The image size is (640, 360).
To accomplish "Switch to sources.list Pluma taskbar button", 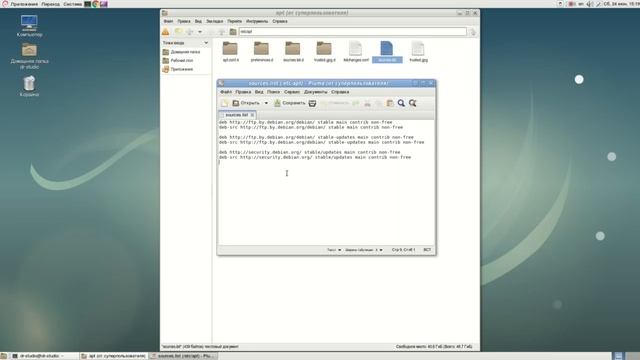I will [183, 356].
